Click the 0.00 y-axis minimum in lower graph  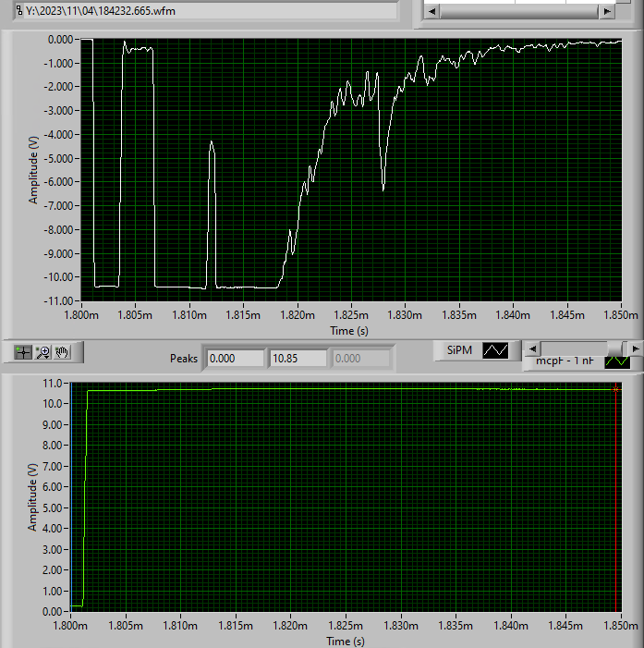point(53,612)
